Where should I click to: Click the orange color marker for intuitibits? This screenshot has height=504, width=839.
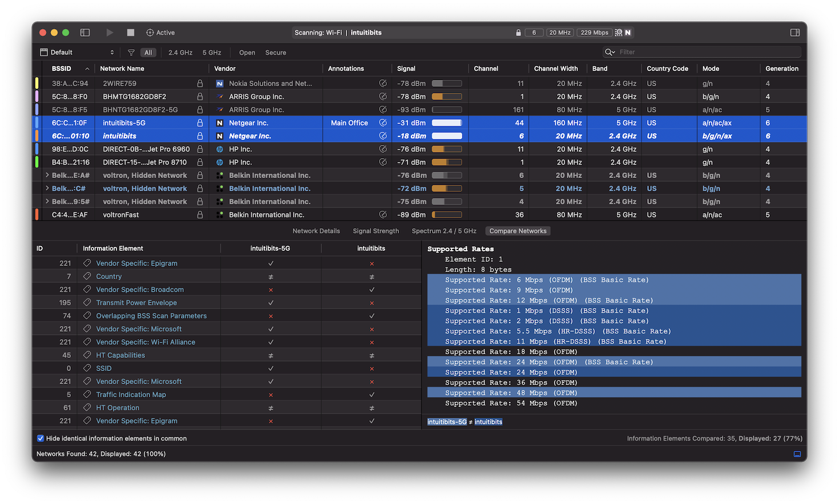[x=37, y=136]
